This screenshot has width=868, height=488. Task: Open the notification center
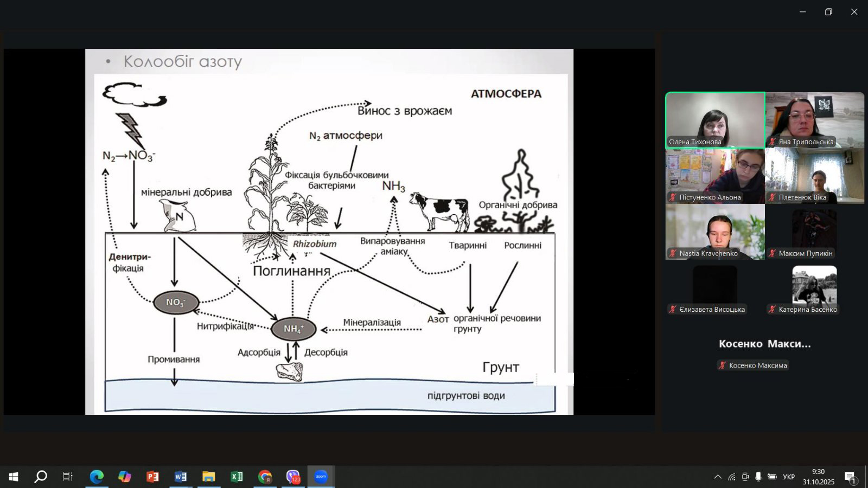pos(850,477)
